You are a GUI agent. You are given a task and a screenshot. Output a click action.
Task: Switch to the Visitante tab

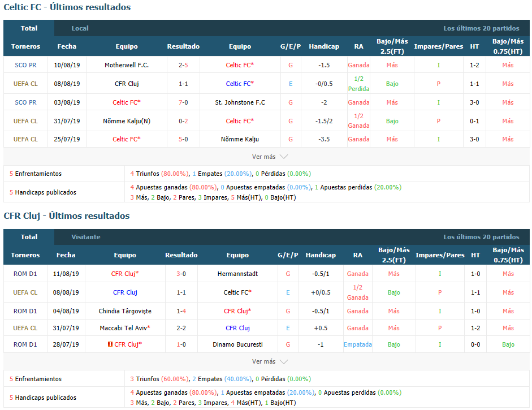86,237
